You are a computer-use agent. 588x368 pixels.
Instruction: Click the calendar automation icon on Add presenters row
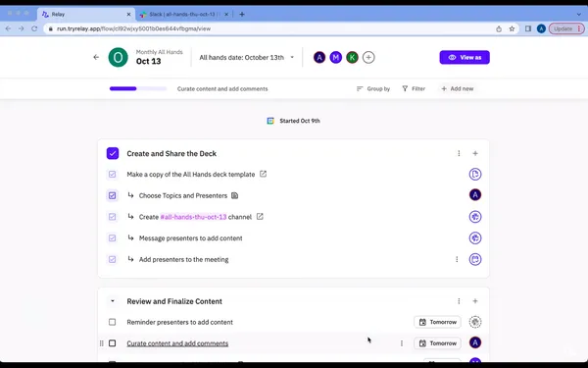(475, 259)
